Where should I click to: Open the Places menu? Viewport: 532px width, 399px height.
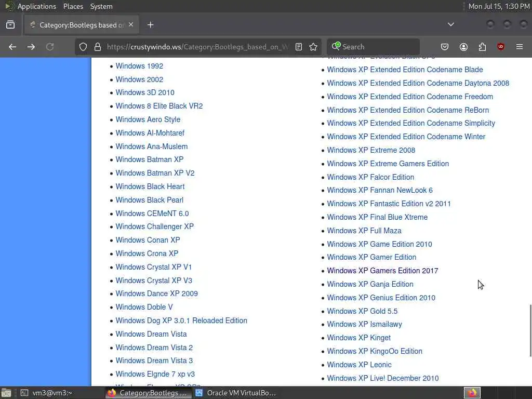73,6
